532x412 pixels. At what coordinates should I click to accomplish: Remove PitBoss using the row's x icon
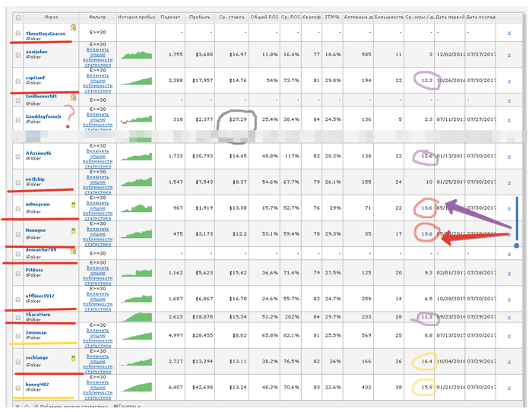(x=509, y=273)
